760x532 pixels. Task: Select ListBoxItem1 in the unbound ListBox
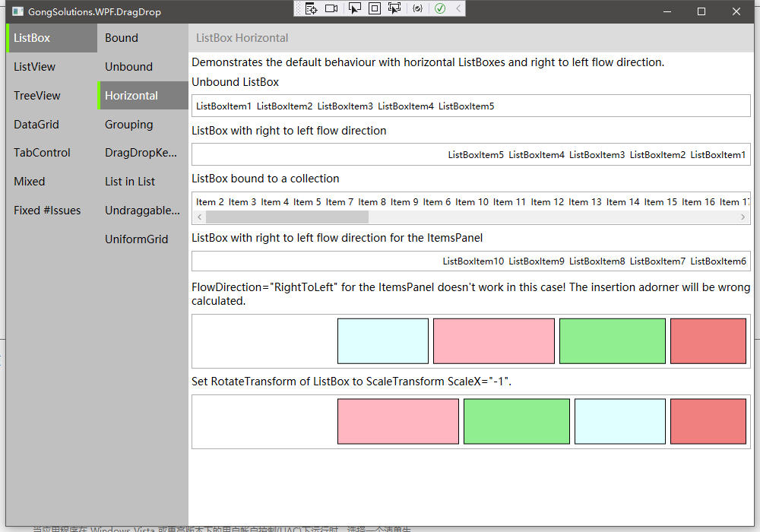(223, 106)
